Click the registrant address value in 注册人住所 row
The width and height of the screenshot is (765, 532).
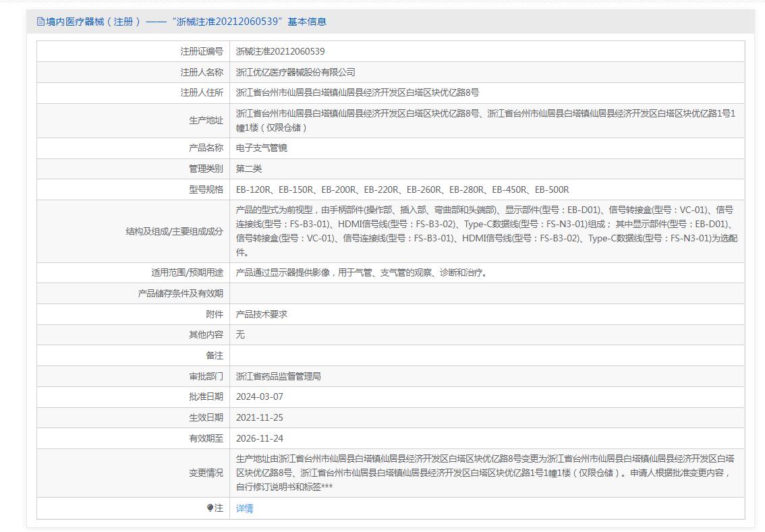coord(357,92)
